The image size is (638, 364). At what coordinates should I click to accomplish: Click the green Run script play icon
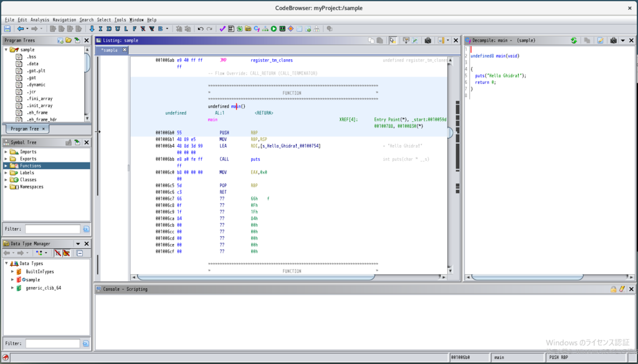coord(274,29)
